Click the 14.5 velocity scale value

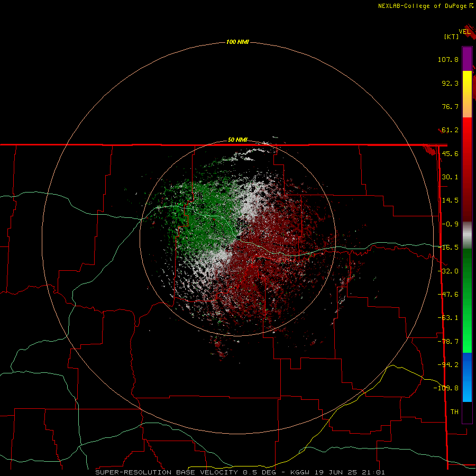point(450,200)
